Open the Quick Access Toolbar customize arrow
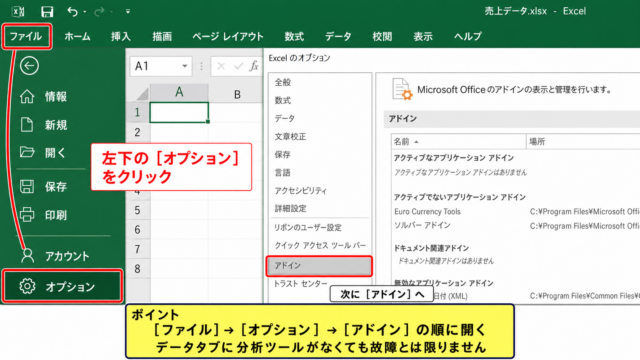This screenshot has width=640, height=360. 128,11
